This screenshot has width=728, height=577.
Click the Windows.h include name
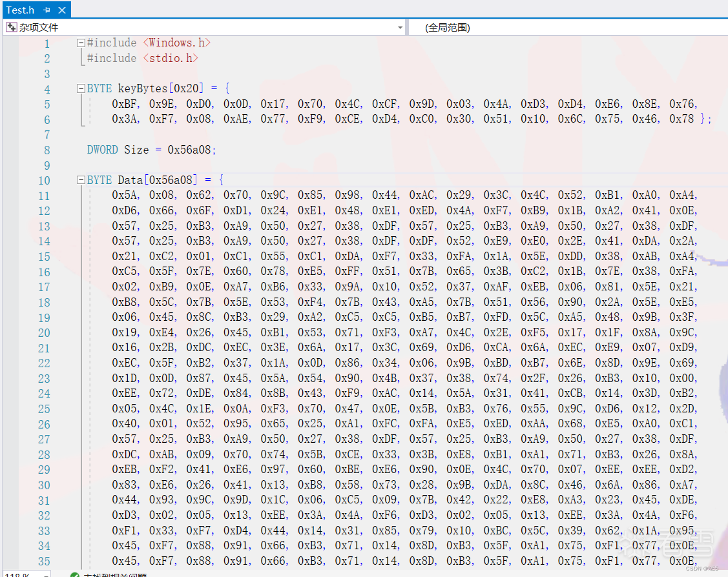[x=177, y=43]
